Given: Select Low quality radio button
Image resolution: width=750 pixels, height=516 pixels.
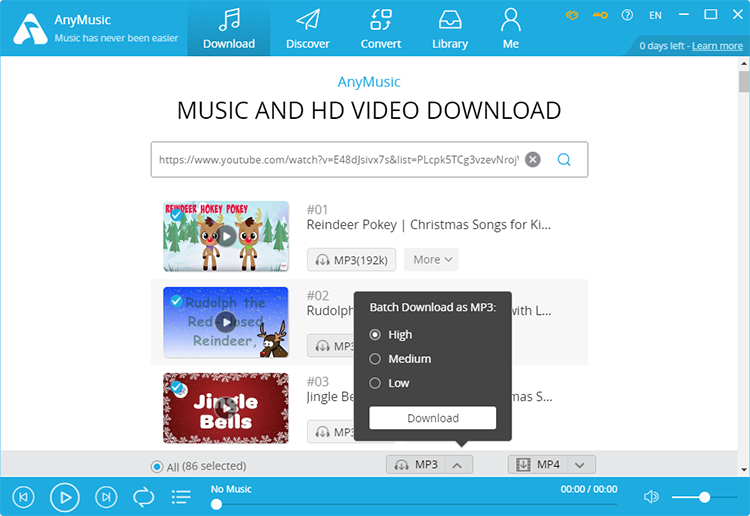Looking at the screenshot, I should pyautogui.click(x=375, y=383).
